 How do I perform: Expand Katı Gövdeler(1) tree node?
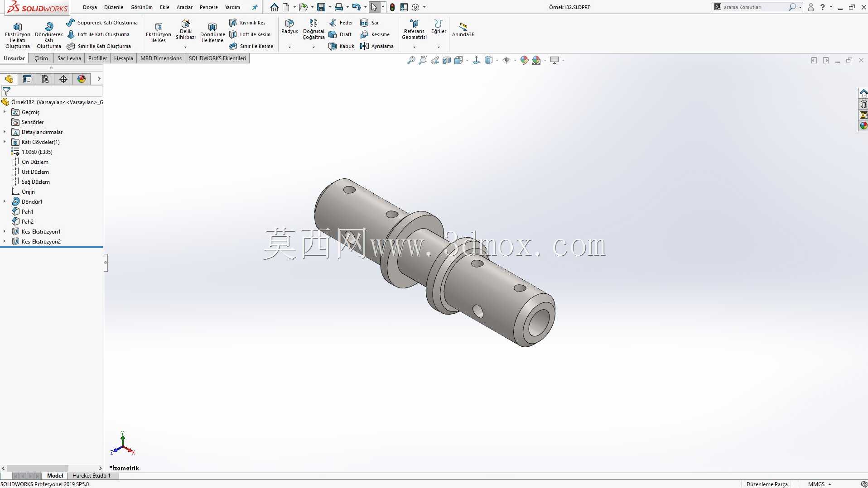point(5,142)
